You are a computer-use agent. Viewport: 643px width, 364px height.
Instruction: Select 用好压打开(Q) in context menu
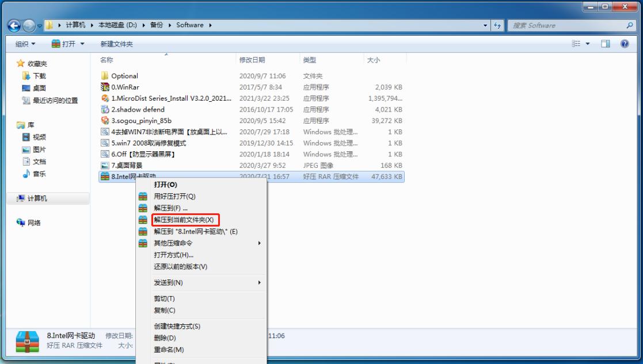(x=174, y=196)
